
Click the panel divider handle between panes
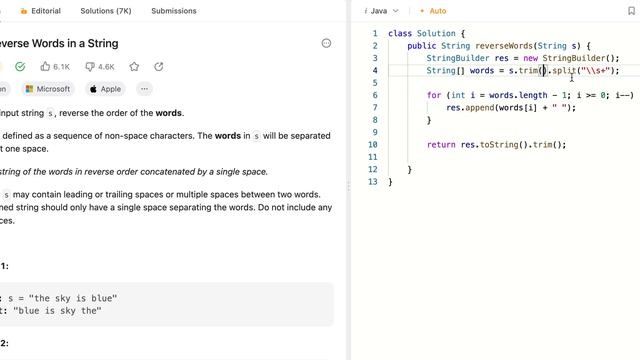click(348, 187)
